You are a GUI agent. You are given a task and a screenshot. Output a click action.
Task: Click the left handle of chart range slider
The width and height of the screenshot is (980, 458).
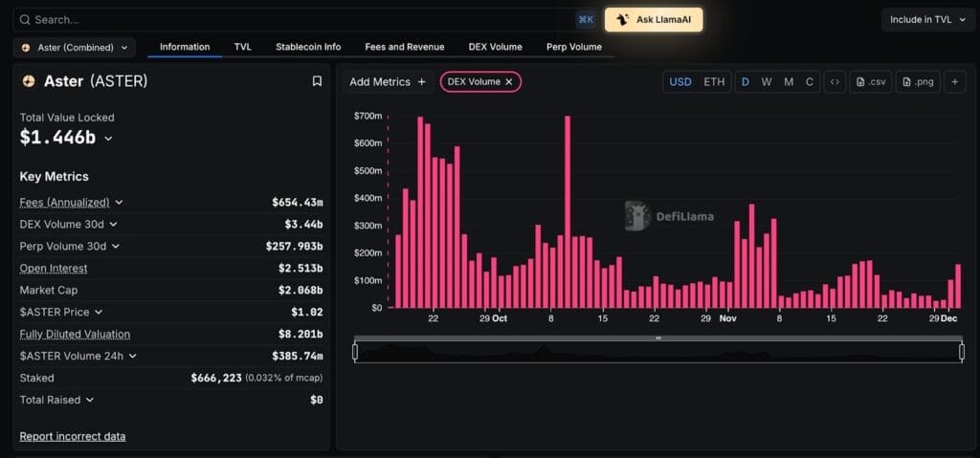pos(355,352)
